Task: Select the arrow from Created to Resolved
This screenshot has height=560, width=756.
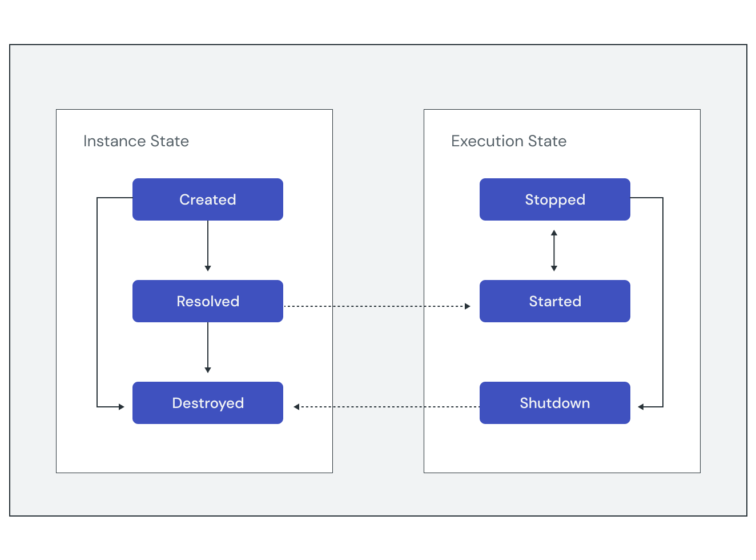Action: coord(207,246)
